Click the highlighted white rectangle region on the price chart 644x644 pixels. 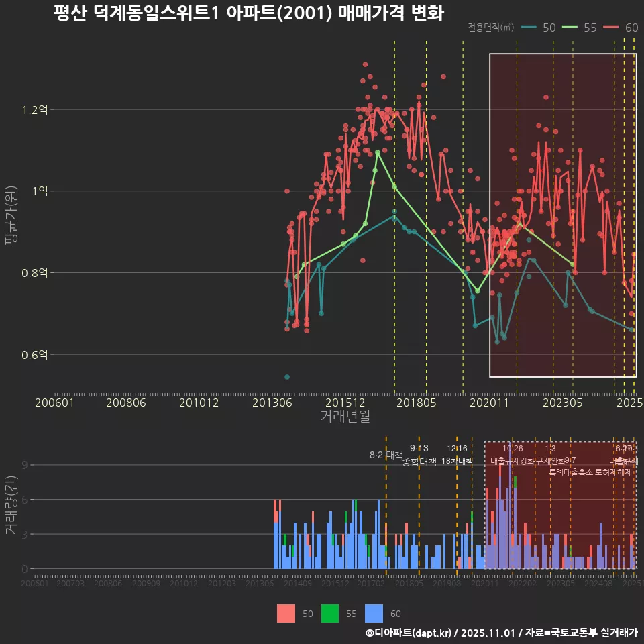[x=563, y=215]
